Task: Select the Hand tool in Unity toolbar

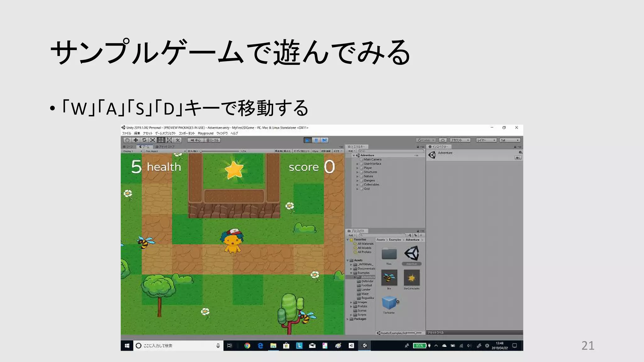Action: coord(127,140)
